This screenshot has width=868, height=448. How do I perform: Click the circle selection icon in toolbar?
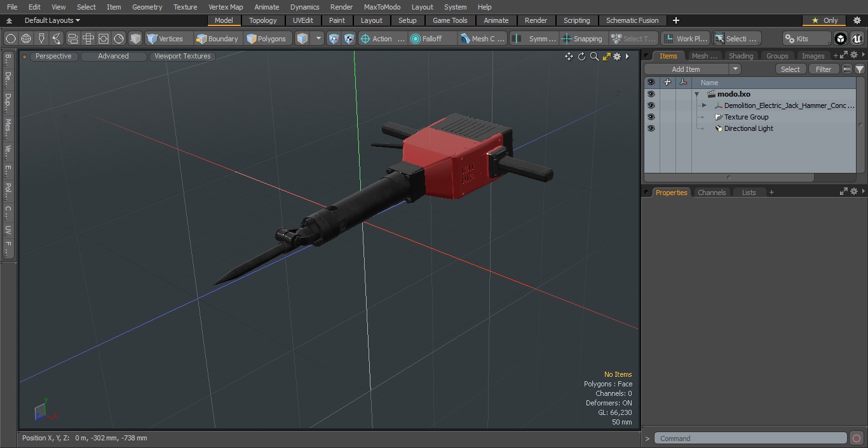coord(10,39)
